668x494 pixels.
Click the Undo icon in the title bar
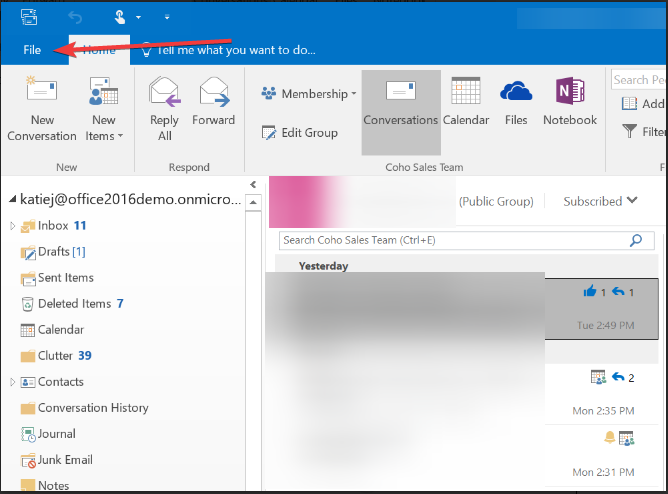[75, 17]
